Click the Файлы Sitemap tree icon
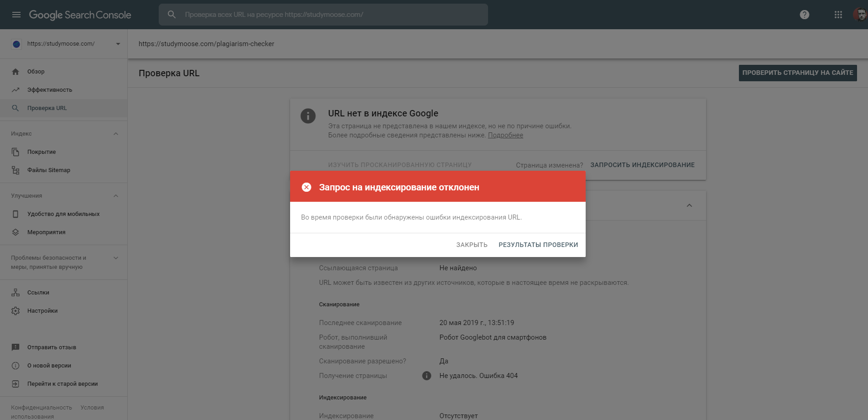The height and width of the screenshot is (420, 868). point(16,170)
